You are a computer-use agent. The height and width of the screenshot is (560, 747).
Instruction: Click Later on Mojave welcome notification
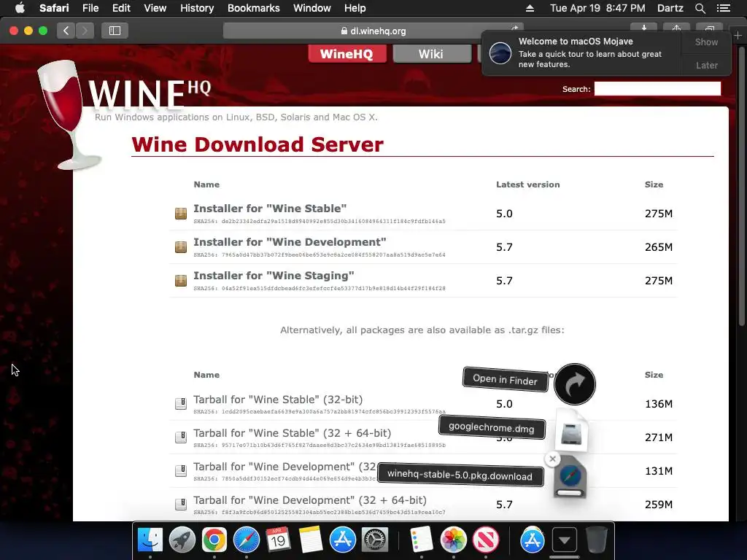pyautogui.click(x=706, y=65)
